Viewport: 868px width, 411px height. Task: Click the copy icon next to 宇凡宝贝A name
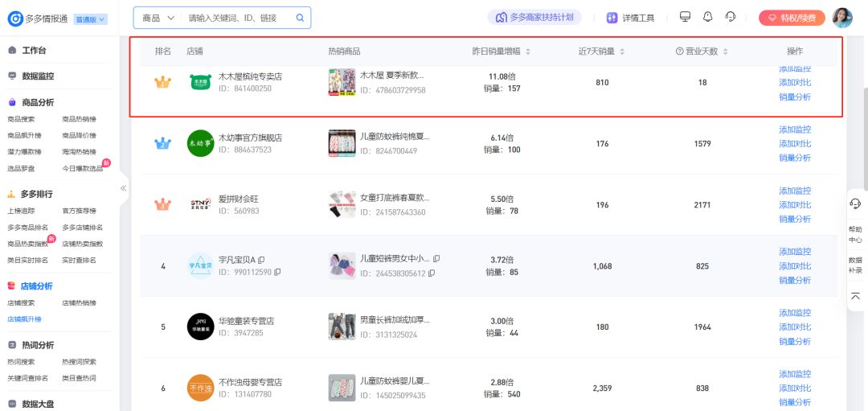pos(261,259)
